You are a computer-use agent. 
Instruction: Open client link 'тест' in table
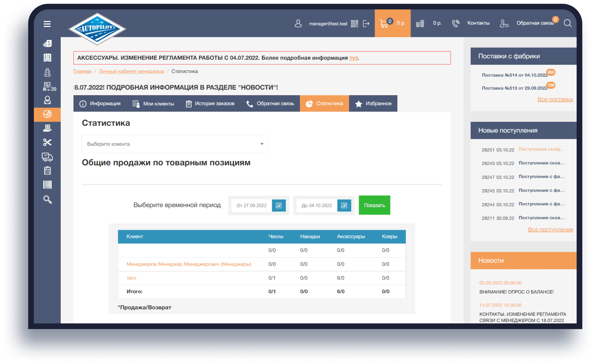click(x=131, y=278)
